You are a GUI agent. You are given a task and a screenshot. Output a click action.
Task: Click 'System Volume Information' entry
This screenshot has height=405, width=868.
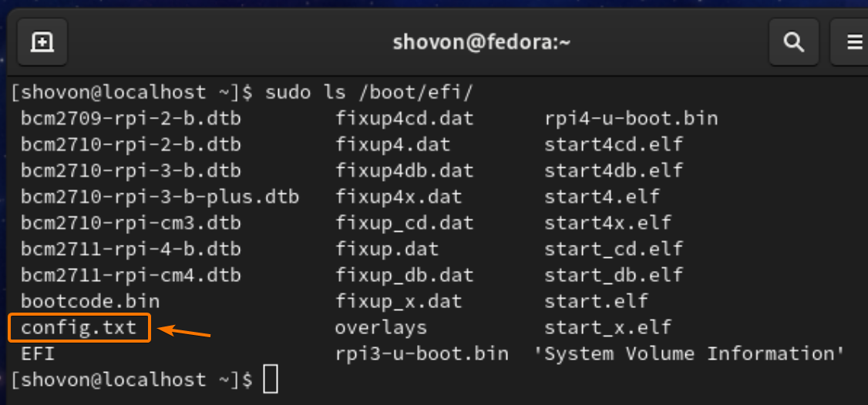(691, 354)
